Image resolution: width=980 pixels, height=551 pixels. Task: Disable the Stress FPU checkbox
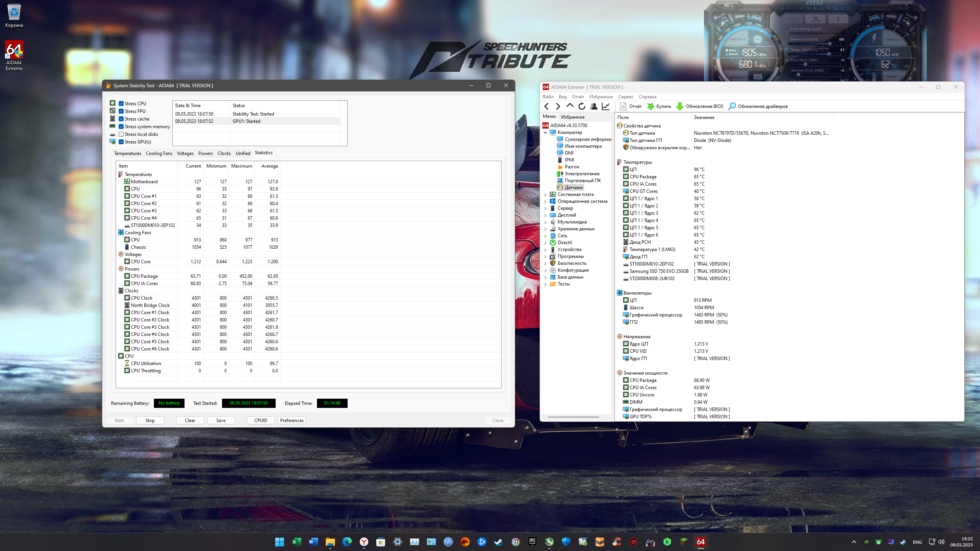121,111
